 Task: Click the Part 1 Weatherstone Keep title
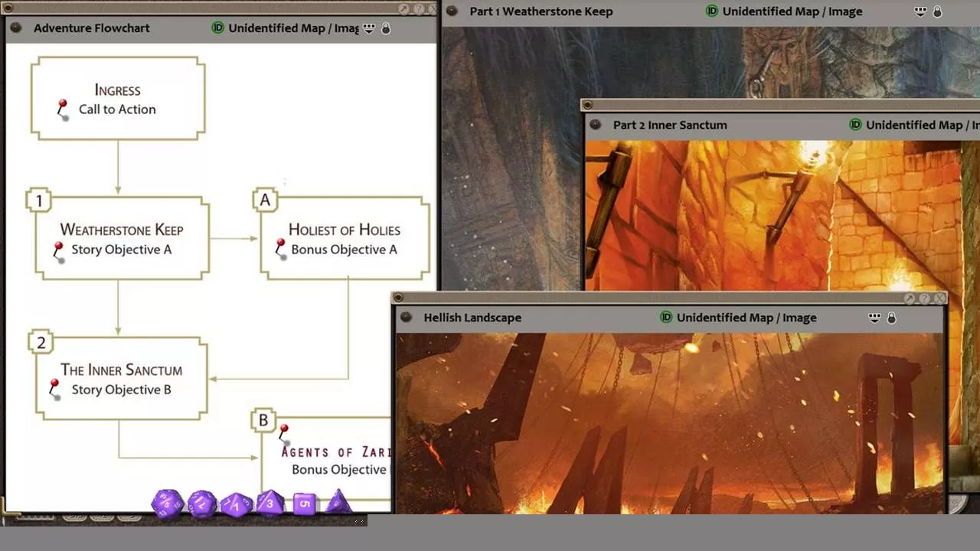(541, 11)
